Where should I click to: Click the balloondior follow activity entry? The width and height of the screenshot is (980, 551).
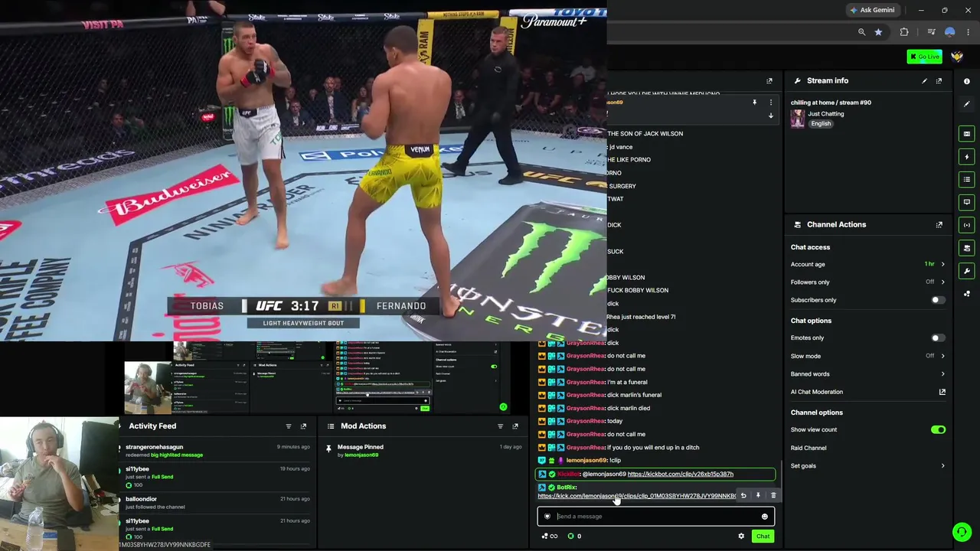217,503
